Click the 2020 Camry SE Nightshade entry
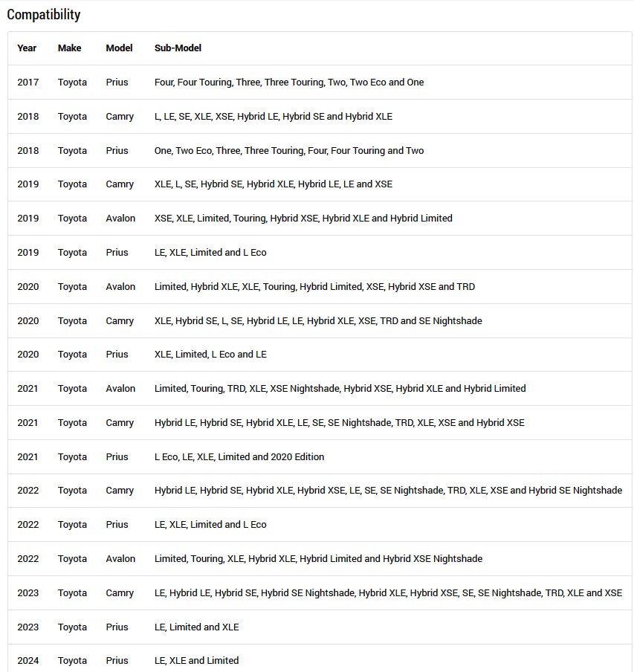Viewport: 634px width, 672px height. tap(450, 320)
